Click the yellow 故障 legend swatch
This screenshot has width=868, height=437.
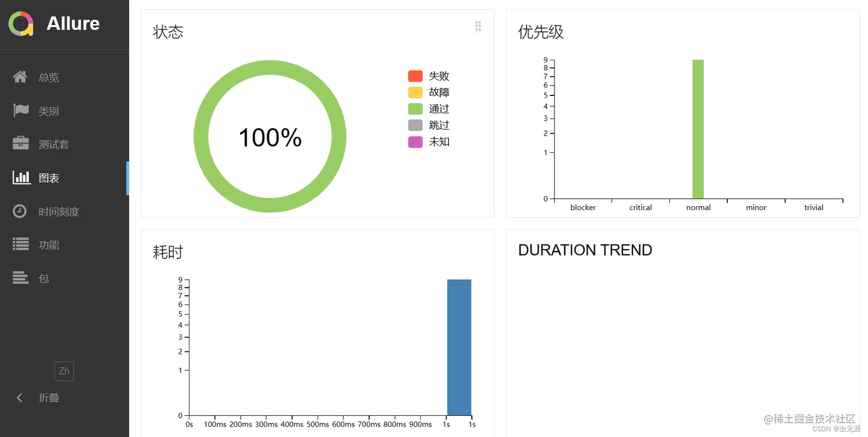(x=415, y=92)
